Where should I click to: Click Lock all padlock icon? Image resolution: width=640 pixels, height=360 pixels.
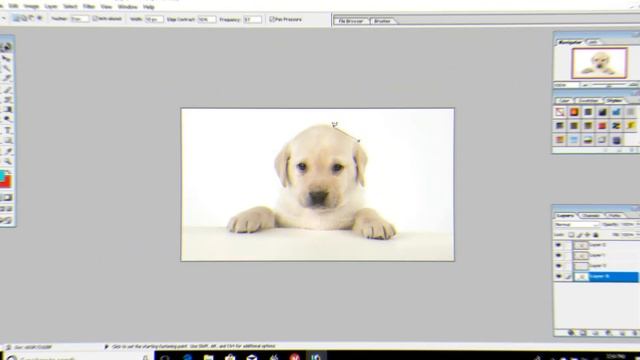596,235
